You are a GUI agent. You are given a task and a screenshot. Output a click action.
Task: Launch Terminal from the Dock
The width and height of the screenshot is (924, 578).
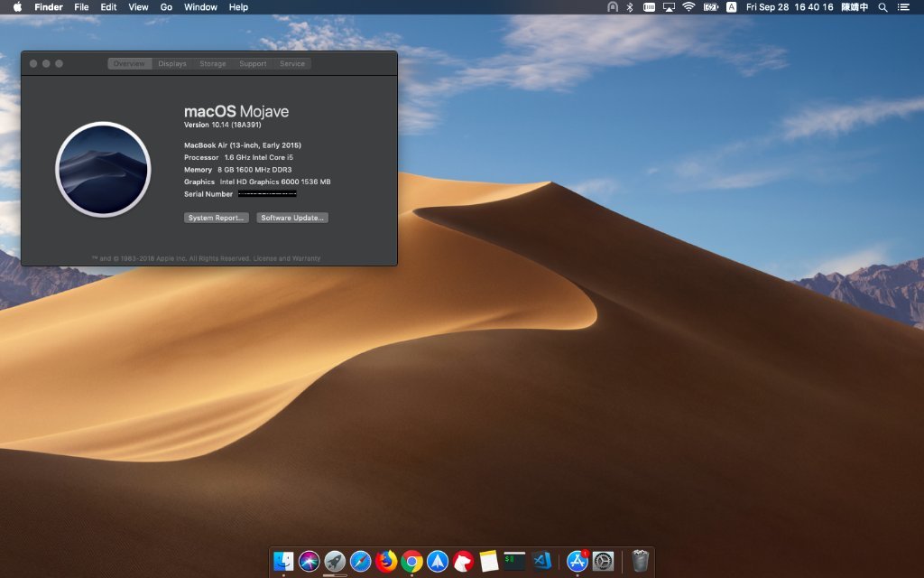514,561
